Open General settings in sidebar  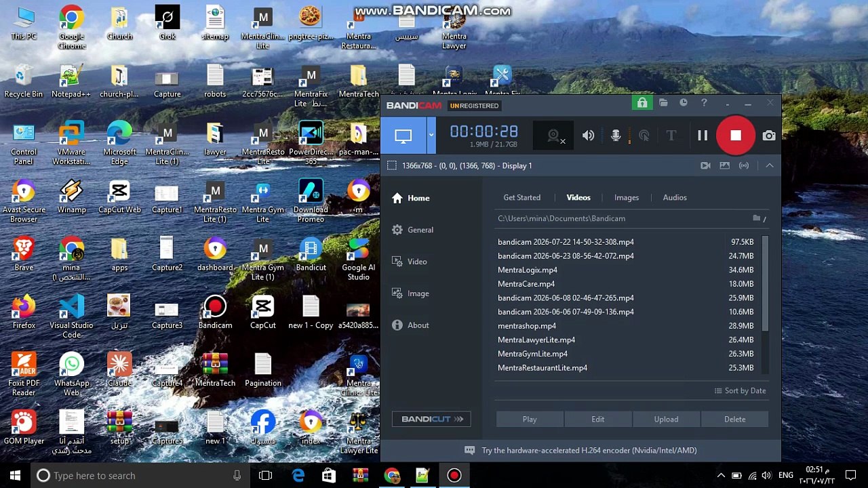412,230
